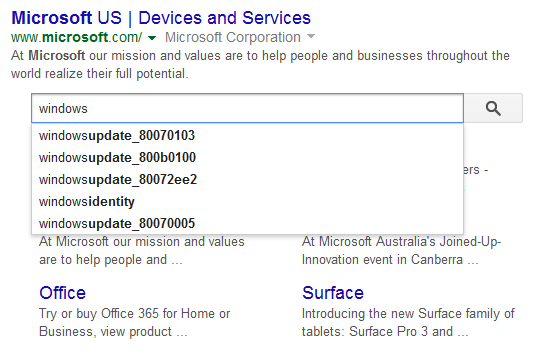The image size is (548, 362).
Task: Click the Microsoft Australia's Joined-Up Innovation snippet
Action: (401, 251)
